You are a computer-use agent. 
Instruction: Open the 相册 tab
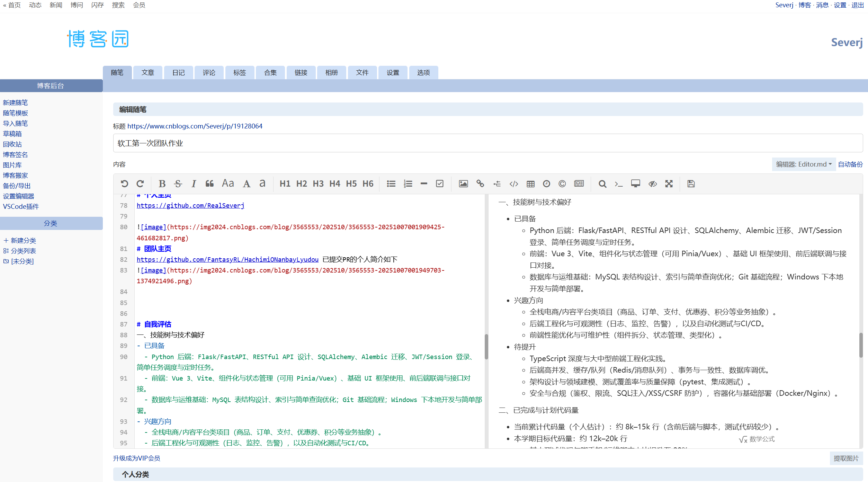tap(331, 73)
